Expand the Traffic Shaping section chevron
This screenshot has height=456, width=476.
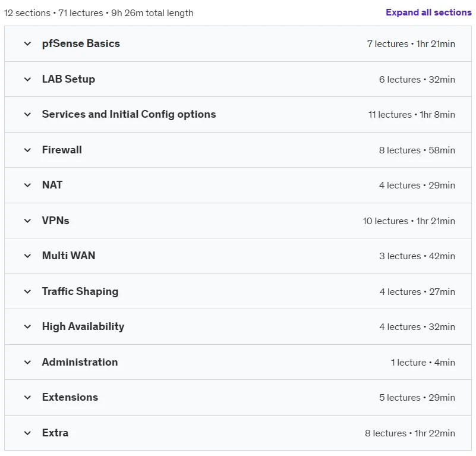27,292
